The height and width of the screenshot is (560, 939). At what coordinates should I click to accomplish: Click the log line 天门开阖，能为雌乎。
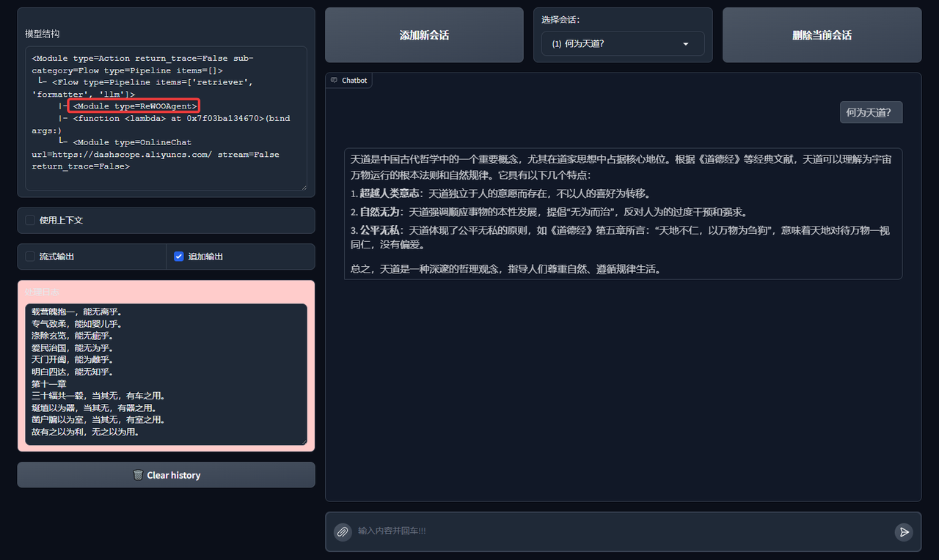click(72, 360)
